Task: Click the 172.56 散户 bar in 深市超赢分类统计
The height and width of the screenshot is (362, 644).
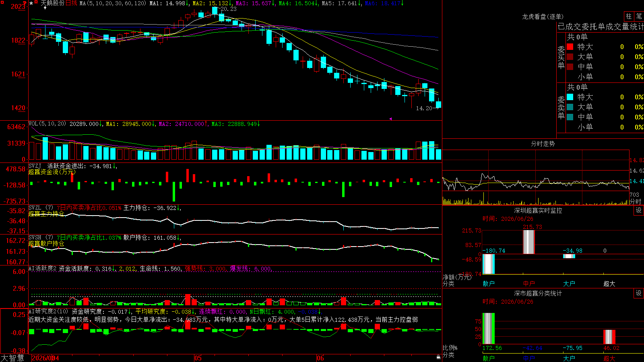Action: 489,329
